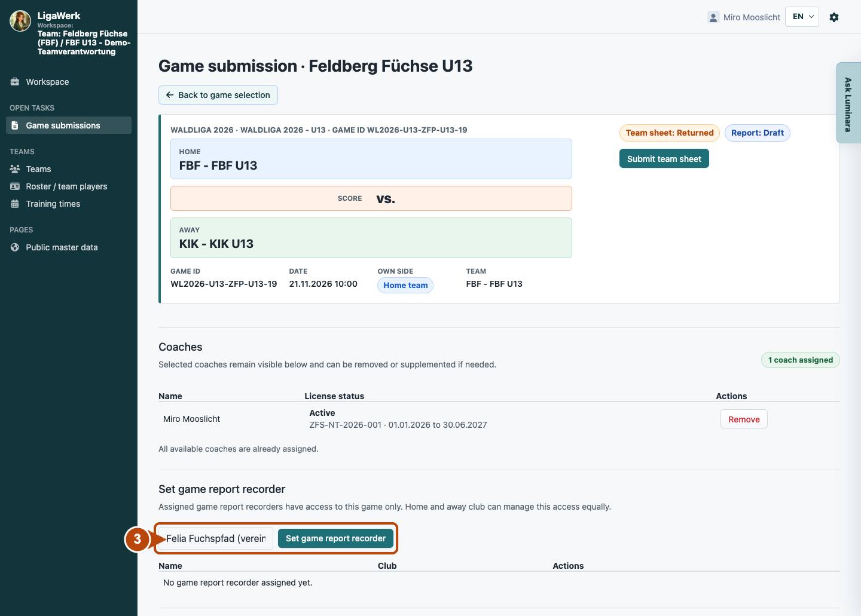Viewport: 861px width, 616px height.
Task: Click the Teams people icon
Action: [x=15, y=169]
